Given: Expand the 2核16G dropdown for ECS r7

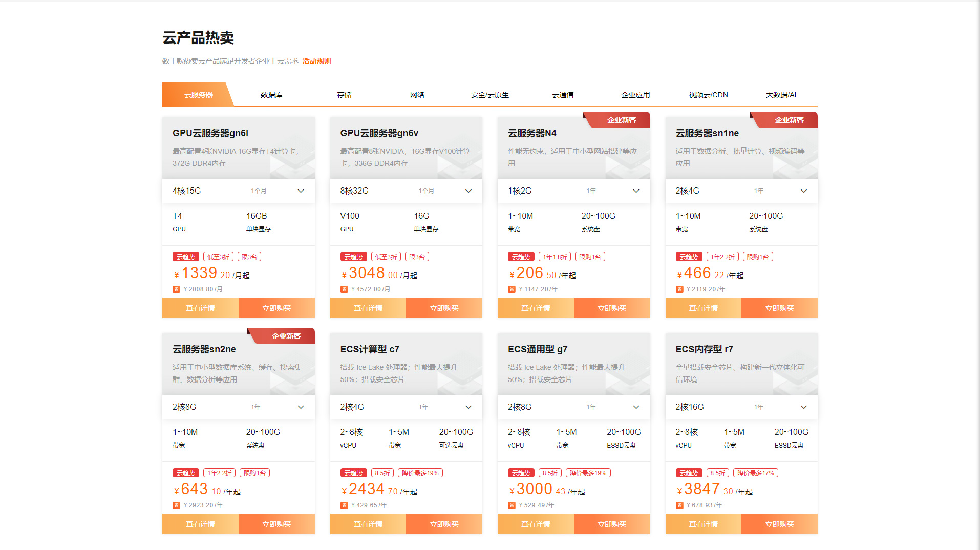Looking at the screenshot, I should pyautogui.click(x=741, y=407).
